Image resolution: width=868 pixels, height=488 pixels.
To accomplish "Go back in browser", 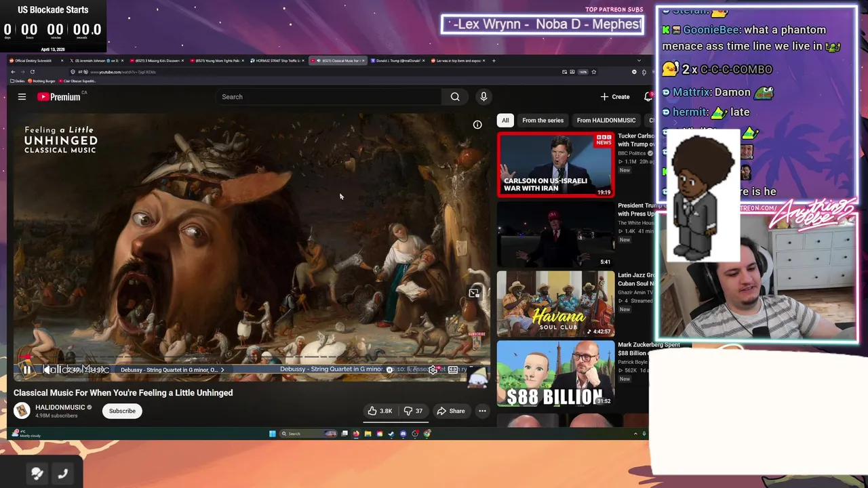I will coord(13,72).
